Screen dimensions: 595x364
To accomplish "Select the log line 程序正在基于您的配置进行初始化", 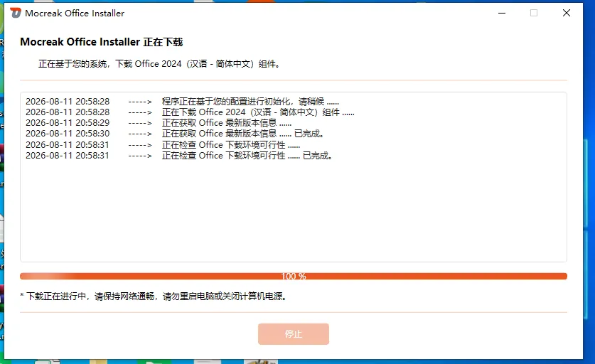I will tap(182, 102).
